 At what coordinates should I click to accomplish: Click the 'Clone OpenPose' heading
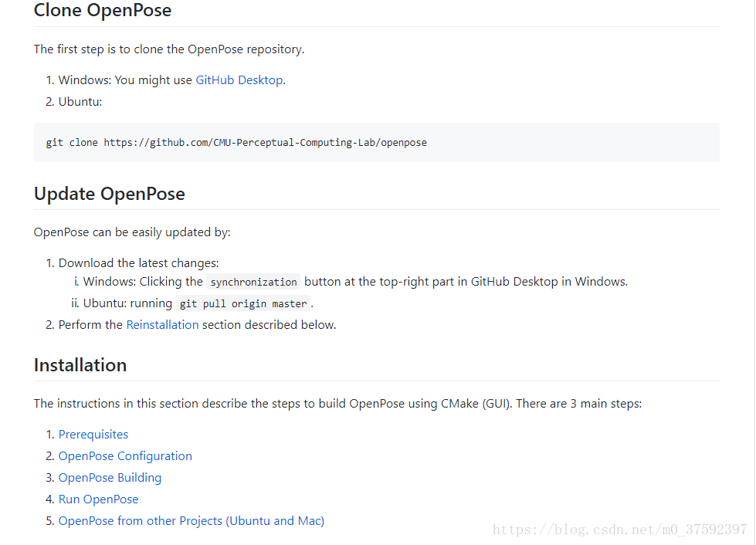pos(103,10)
